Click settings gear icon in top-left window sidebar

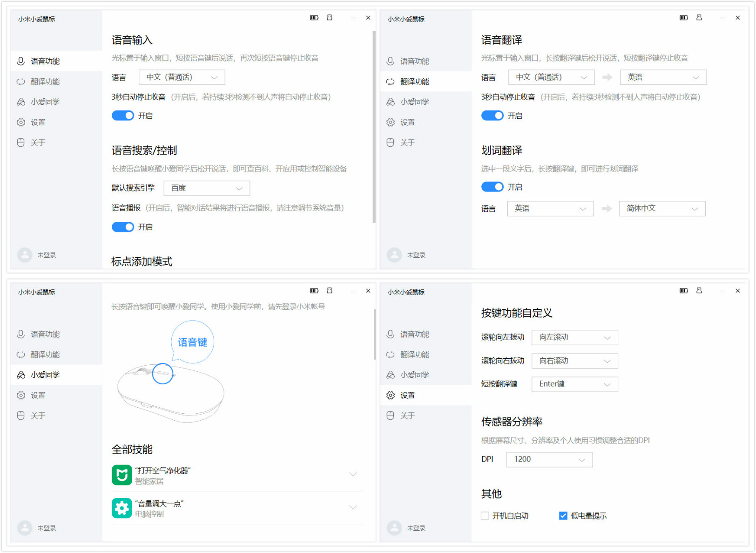pyautogui.click(x=21, y=122)
